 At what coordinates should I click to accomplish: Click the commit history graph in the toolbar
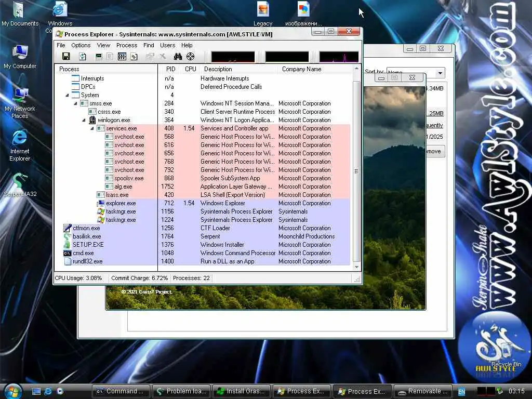[x=287, y=57]
